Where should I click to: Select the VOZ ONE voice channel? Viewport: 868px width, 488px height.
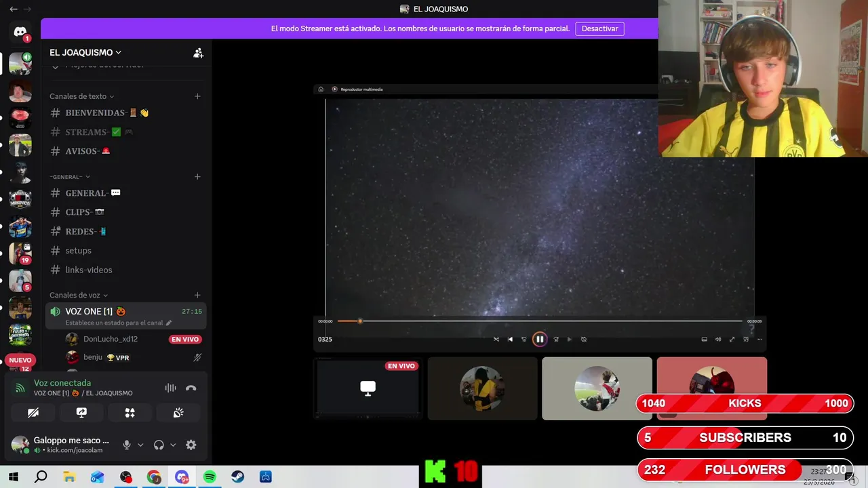126,316
